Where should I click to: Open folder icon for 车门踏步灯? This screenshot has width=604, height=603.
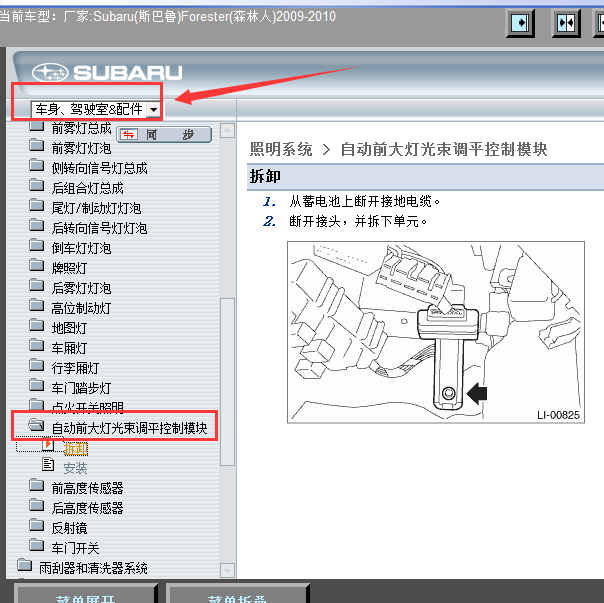click(37, 385)
